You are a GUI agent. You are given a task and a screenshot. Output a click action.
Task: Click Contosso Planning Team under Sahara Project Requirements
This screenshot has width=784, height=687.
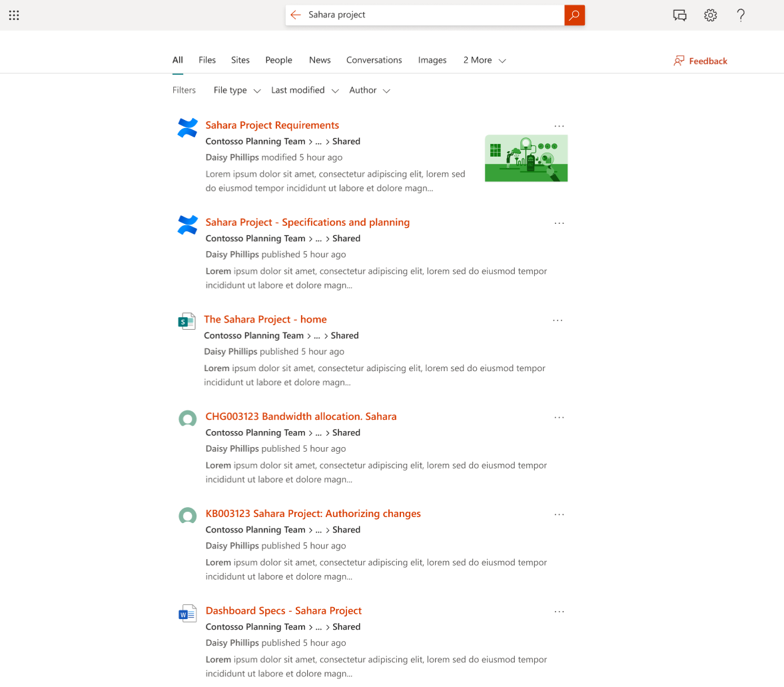tap(255, 142)
